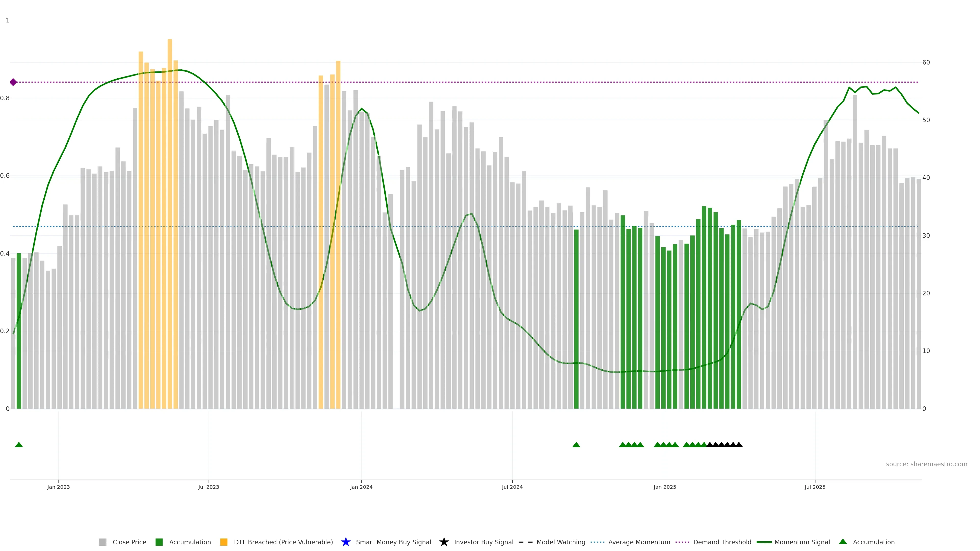Image resolution: width=980 pixels, height=551 pixels.
Task: Click the Jan 2024 x-axis label
Action: 361,487
